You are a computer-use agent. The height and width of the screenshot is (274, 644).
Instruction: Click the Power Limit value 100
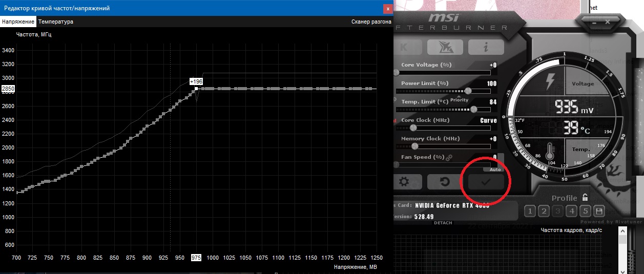click(x=492, y=83)
